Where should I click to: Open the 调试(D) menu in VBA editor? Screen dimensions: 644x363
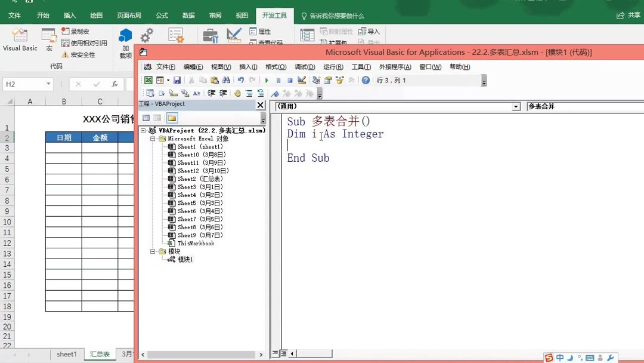pos(304,67)
